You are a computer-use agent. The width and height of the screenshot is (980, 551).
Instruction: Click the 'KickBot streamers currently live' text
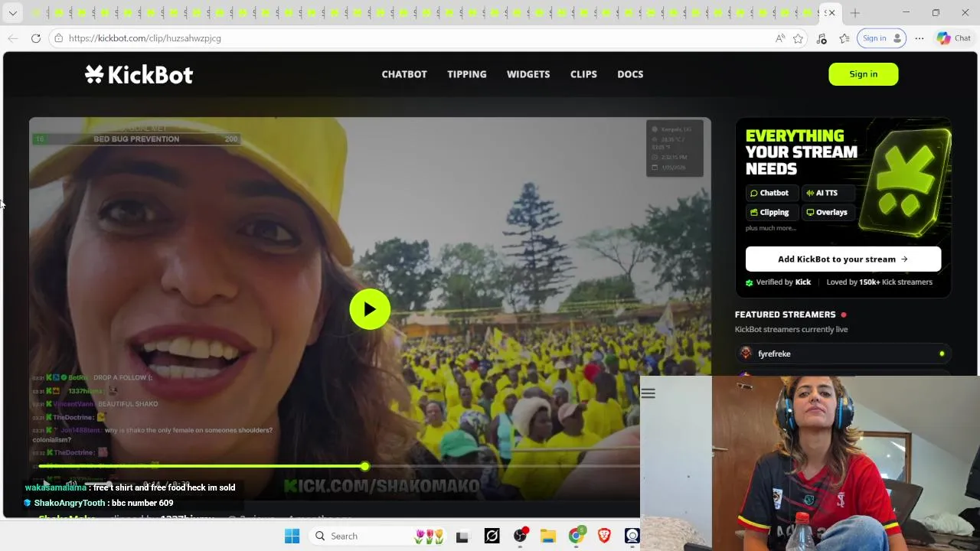point(791,330)
